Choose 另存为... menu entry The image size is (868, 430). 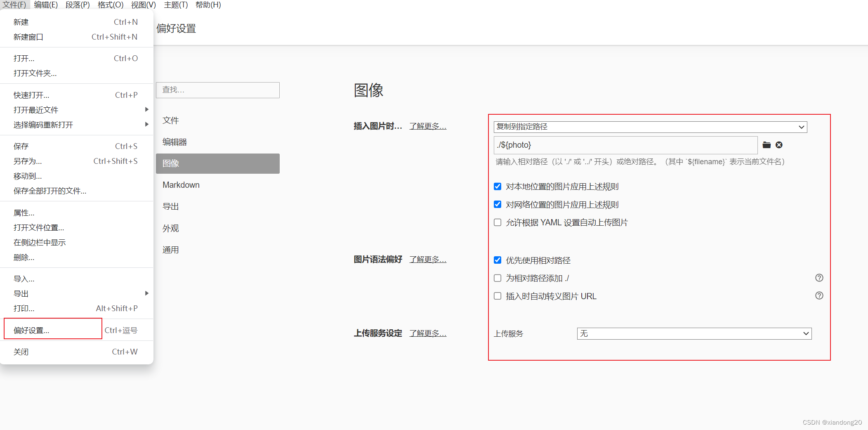(x=77, y=161)
